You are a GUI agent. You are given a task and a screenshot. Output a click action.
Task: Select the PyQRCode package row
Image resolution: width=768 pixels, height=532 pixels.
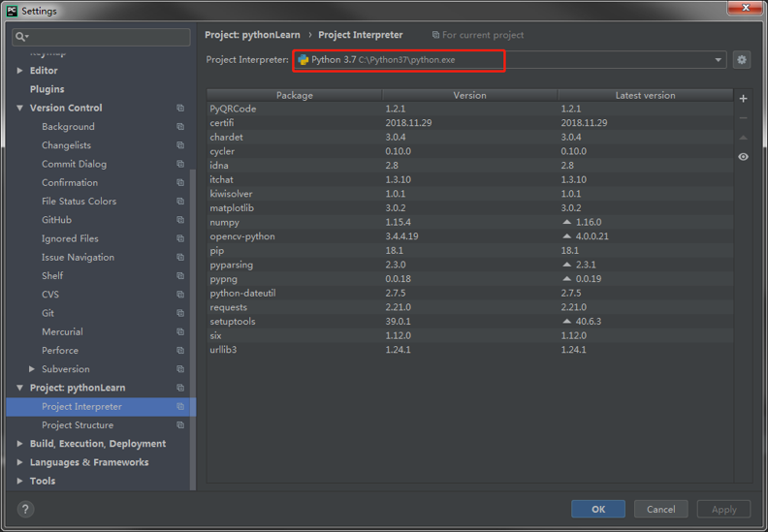[470, 109]
